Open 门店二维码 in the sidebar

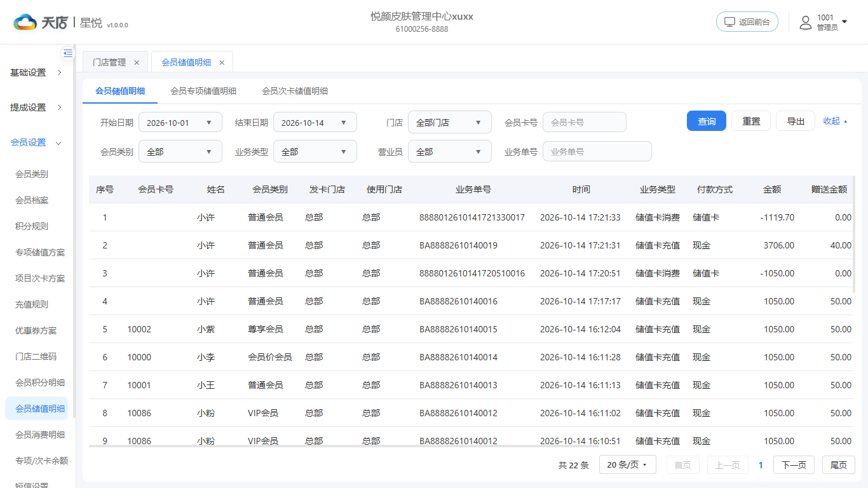pyautogui.click(x=36, y=356)
